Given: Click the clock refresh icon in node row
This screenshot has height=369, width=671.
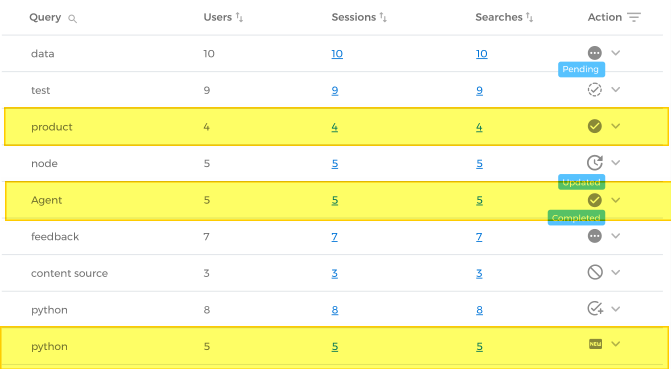Looking at the screenshot, I should click(x=594, y=163).
